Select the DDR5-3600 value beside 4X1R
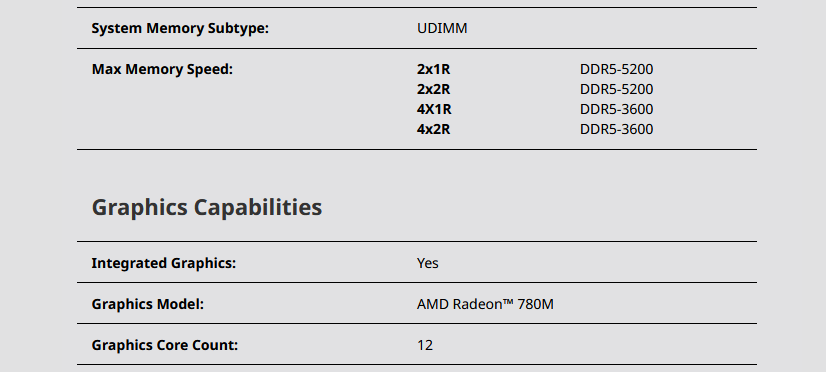The width and height of the screenshot is (826, 372). [616, 110]
